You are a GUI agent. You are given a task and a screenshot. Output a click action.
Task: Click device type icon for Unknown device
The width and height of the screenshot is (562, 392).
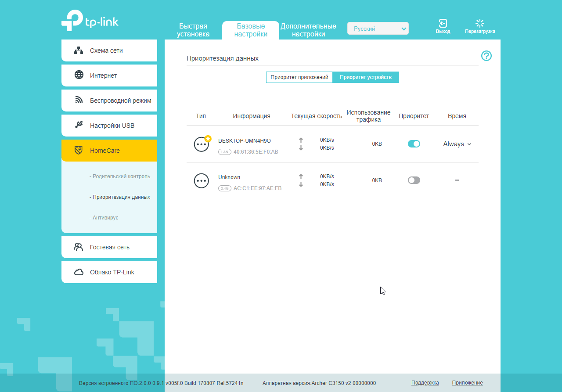[202, 180]
